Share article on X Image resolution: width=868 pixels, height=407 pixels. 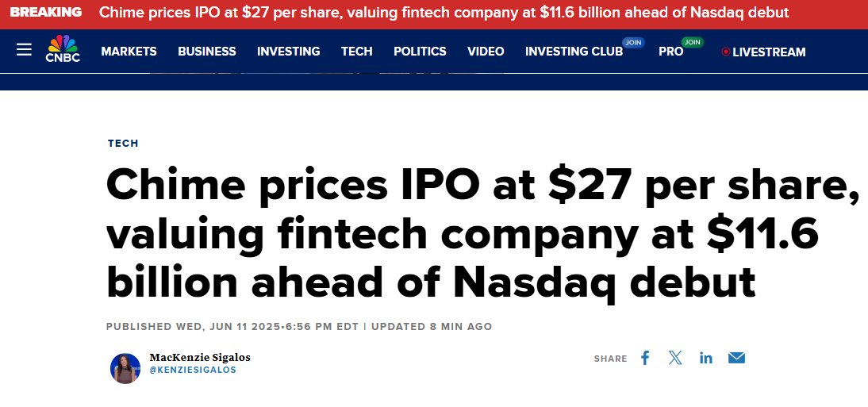click(675, 358)
